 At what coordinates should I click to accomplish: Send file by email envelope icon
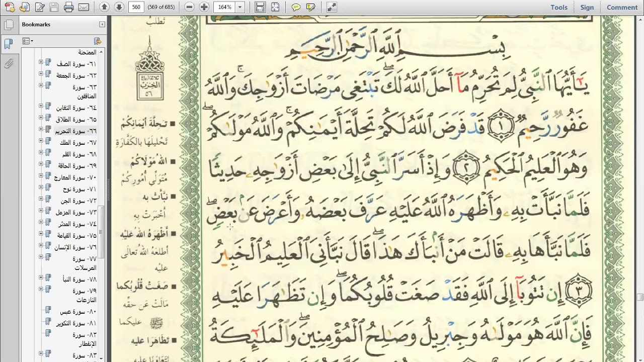(x=84, y=7)
